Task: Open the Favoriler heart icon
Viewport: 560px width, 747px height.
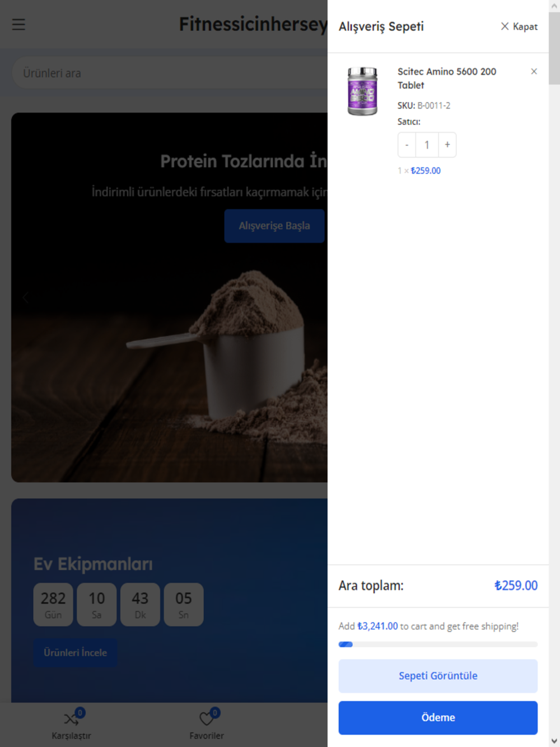Action: click(x=207, y=718)
